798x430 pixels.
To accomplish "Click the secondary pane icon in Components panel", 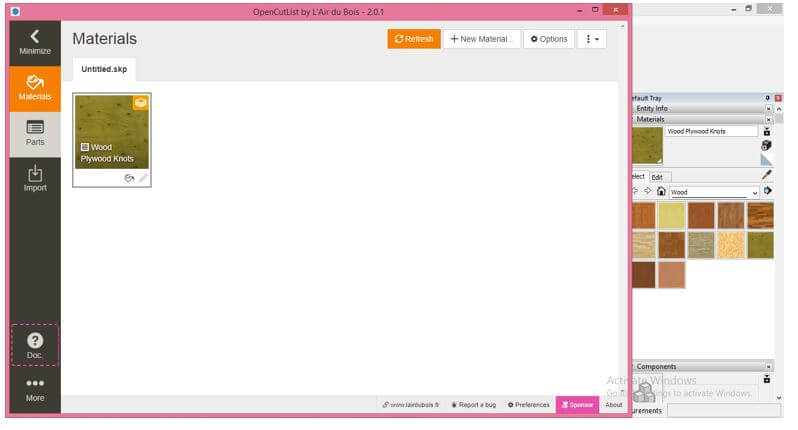I will [x=766, y=379].
